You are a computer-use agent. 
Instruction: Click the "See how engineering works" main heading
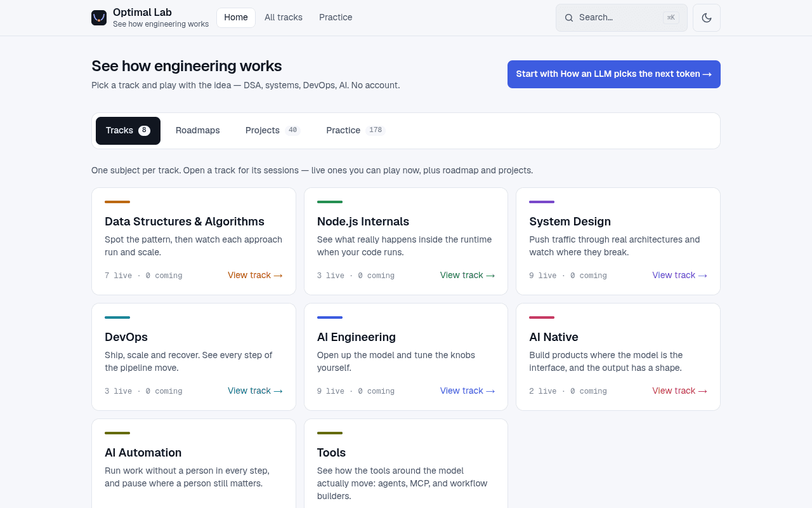coord(187,66)
